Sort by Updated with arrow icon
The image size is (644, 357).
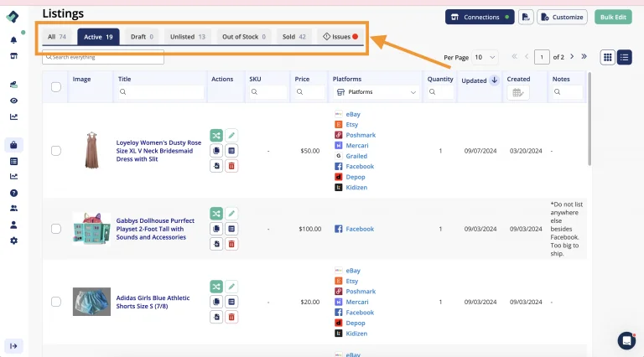[495, 80]
